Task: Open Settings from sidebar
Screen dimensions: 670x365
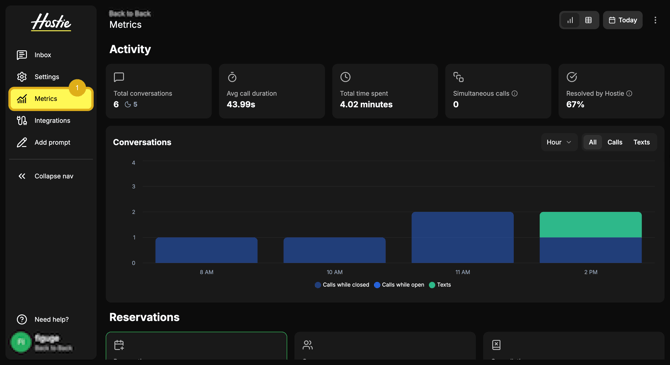Action: click(x=51, y=77)
